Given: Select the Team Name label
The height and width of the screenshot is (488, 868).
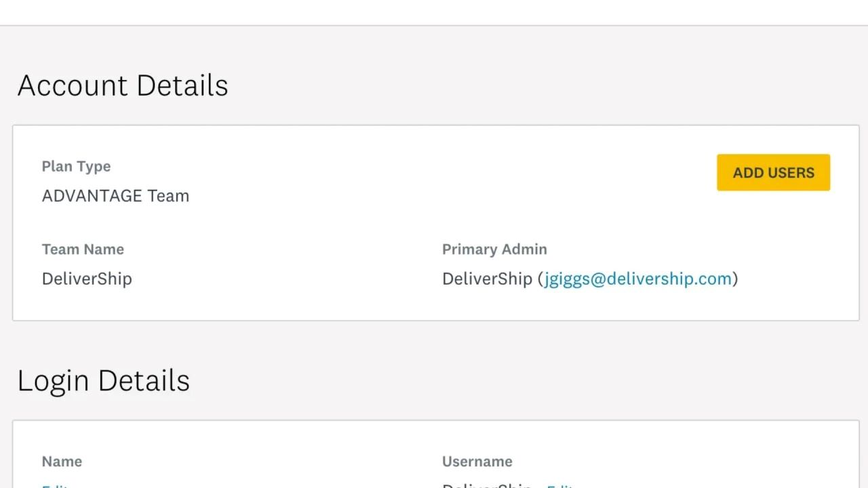Looking at the screenshot, I should click(83, 249).
